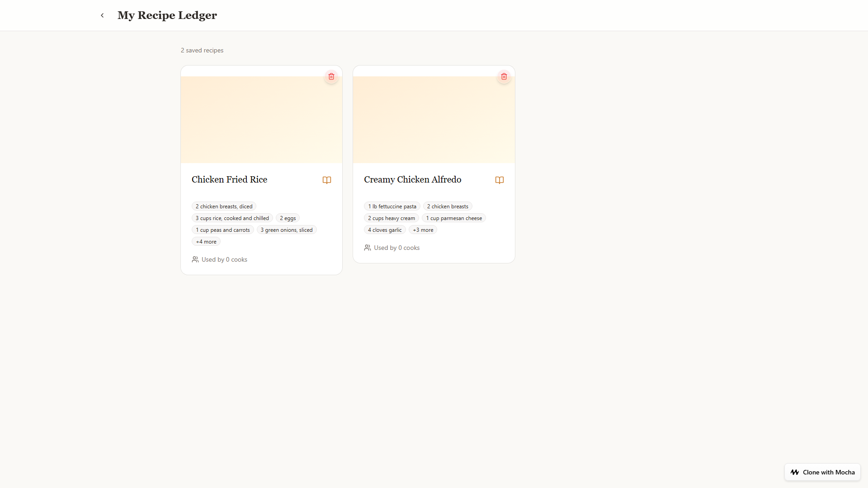This screenshot has height=488, width=868.
Task: Click the Mocha logo icon
Action: (795, 472)
